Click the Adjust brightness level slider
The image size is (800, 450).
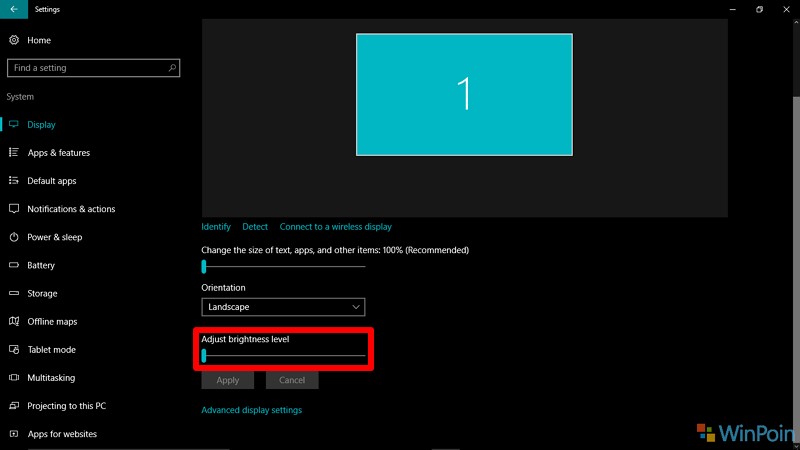(x=283, y=355)
